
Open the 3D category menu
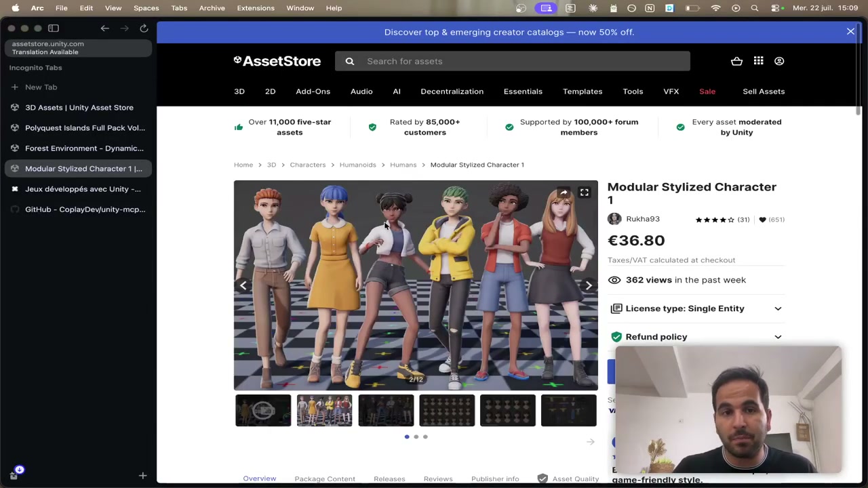[x=239, y=91]
